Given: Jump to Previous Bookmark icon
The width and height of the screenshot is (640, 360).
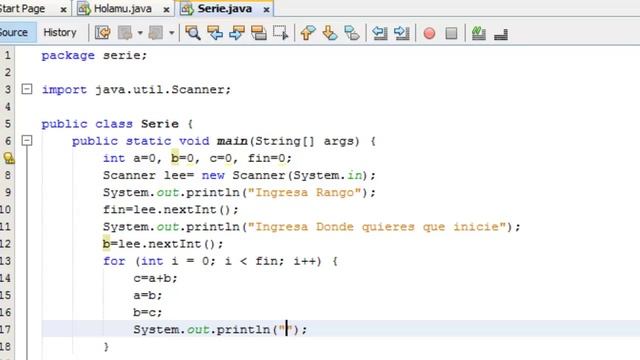Looking at the screenshot, I should 308,33.
